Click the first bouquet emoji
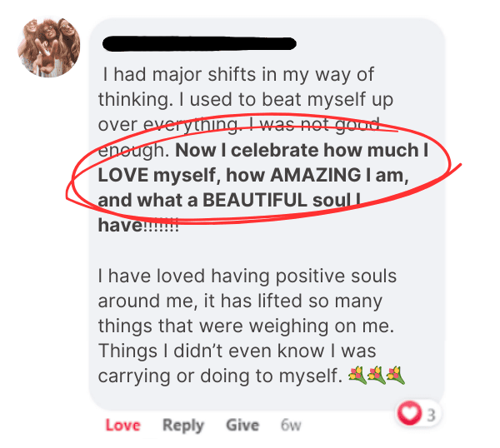The height and width of the screenshot is (448, 500). coord(359,376)
